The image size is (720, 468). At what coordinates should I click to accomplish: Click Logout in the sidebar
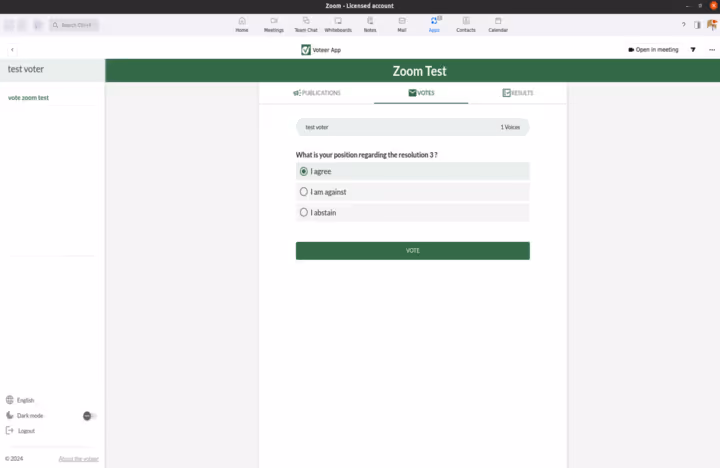pyautogui.click(x=20, y=431)
